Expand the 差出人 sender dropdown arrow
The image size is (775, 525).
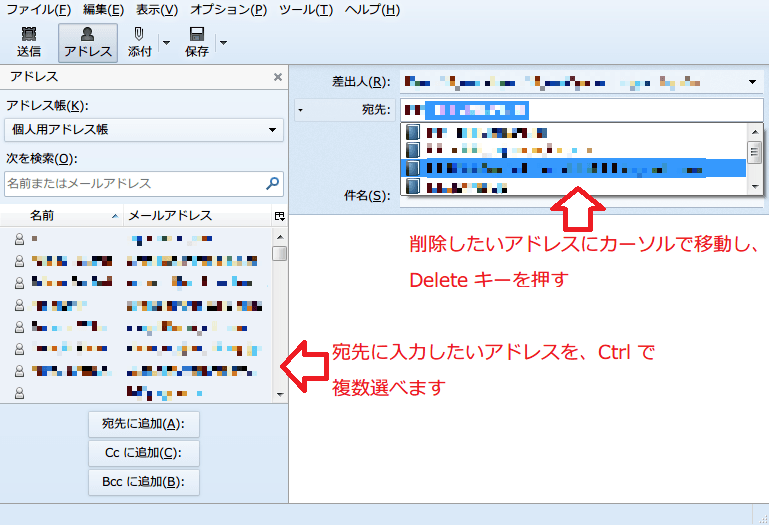coord(752,81)
